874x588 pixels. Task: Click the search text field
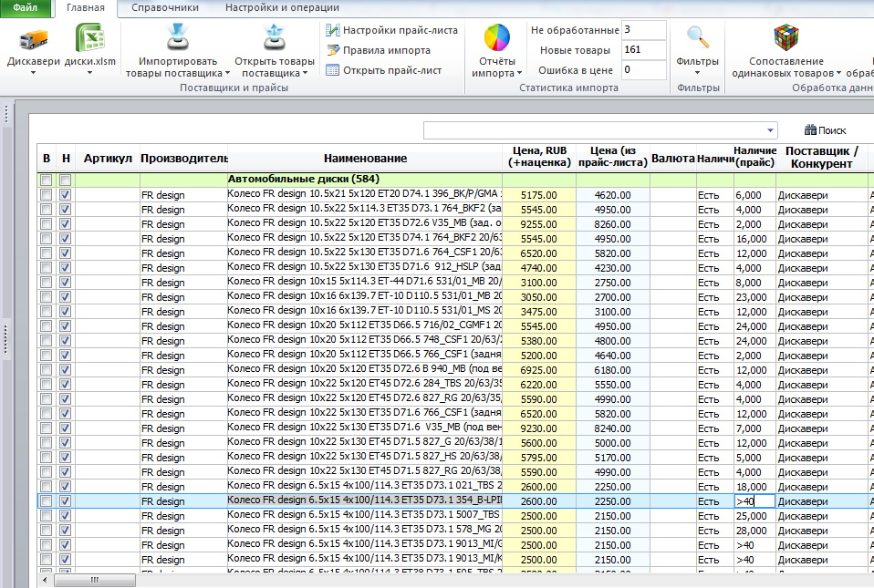(x=594, y=130)
